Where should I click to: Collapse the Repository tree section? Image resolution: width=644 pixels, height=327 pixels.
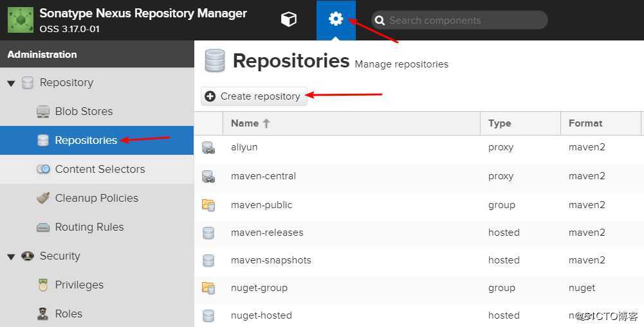coord(11,84)
